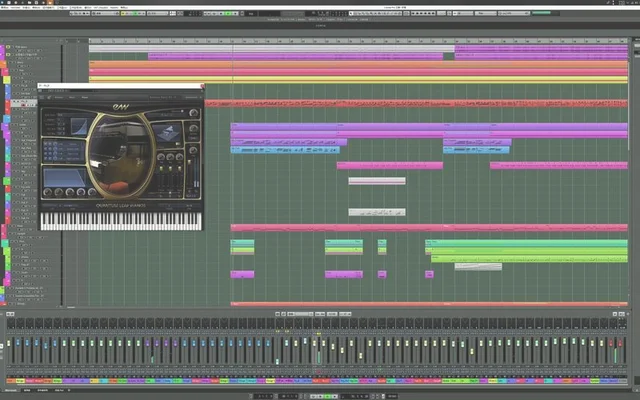
Task: Select the white MIDI clip with visible notes
Action: pyautogui.click(x=377, y=212)
